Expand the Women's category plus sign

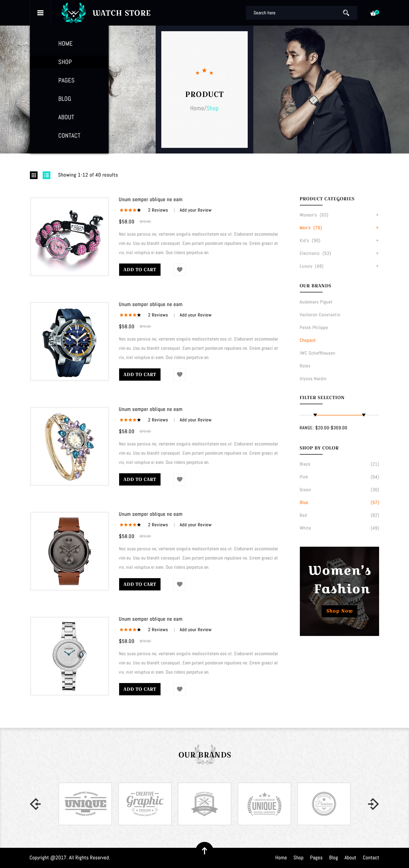[377, 215]
